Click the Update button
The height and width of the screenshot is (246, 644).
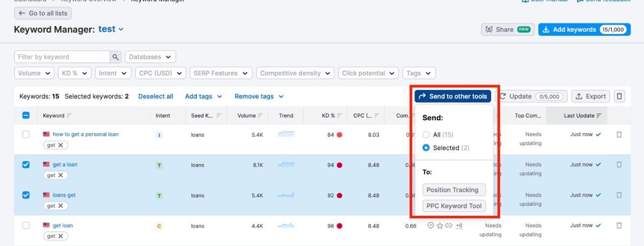[531, 96]
